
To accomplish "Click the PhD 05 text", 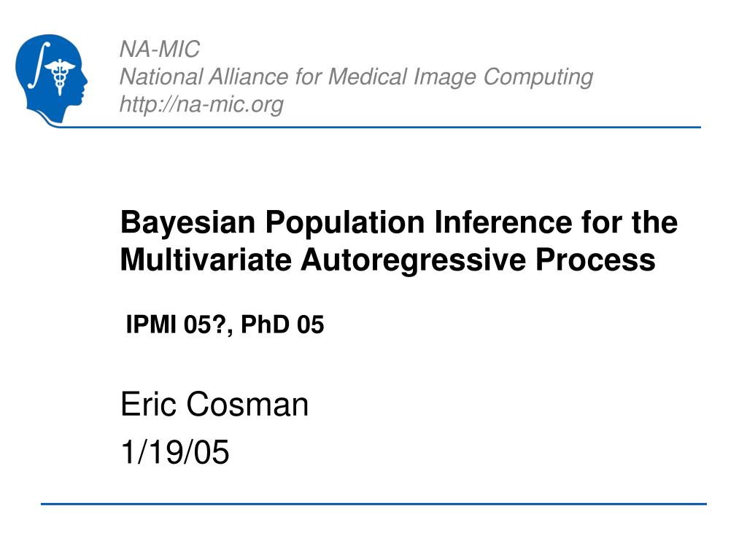I will click(282, 324).
